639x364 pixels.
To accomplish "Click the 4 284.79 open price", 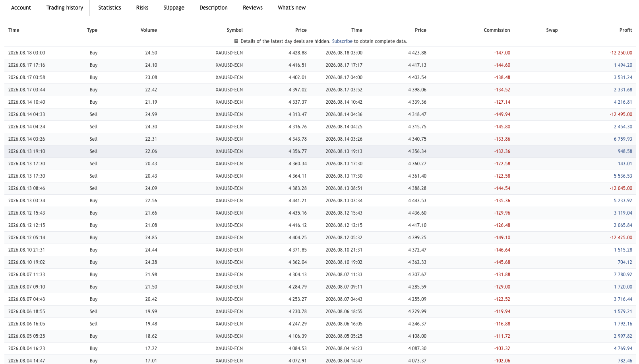I will pos(298,287).
